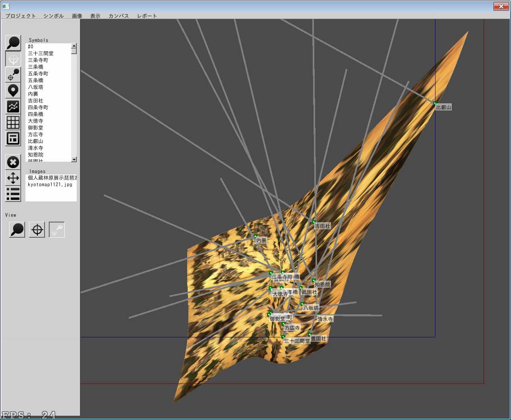Open the bulleted list tool icon
The height and width of the screenshot is (420, 511).
(13, 194)
